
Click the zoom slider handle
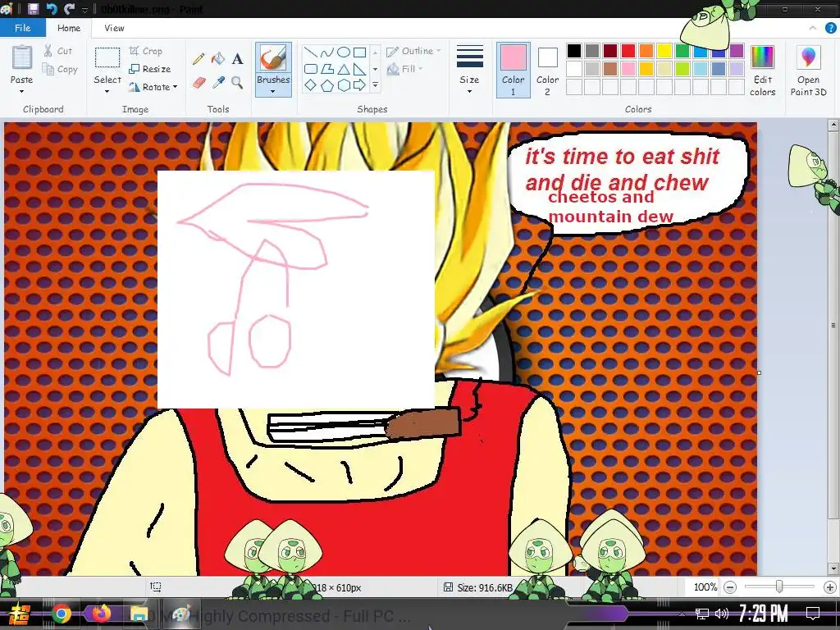pos(779,587)
